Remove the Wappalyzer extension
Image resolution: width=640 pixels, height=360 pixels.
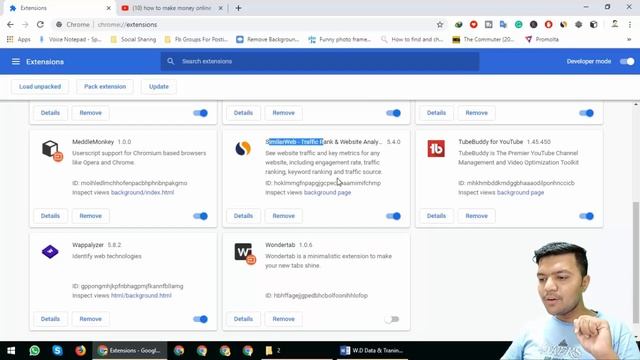[x=91, y=319]
